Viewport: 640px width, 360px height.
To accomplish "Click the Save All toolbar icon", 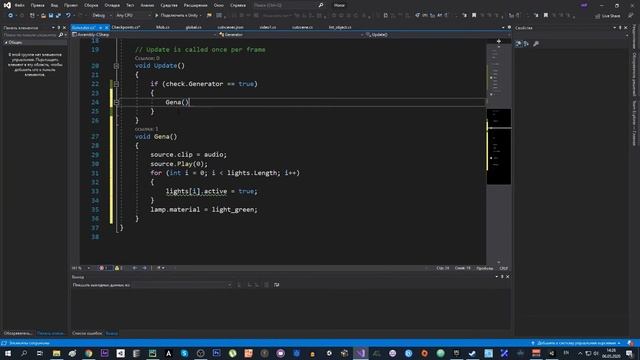I will pos(58,16).
